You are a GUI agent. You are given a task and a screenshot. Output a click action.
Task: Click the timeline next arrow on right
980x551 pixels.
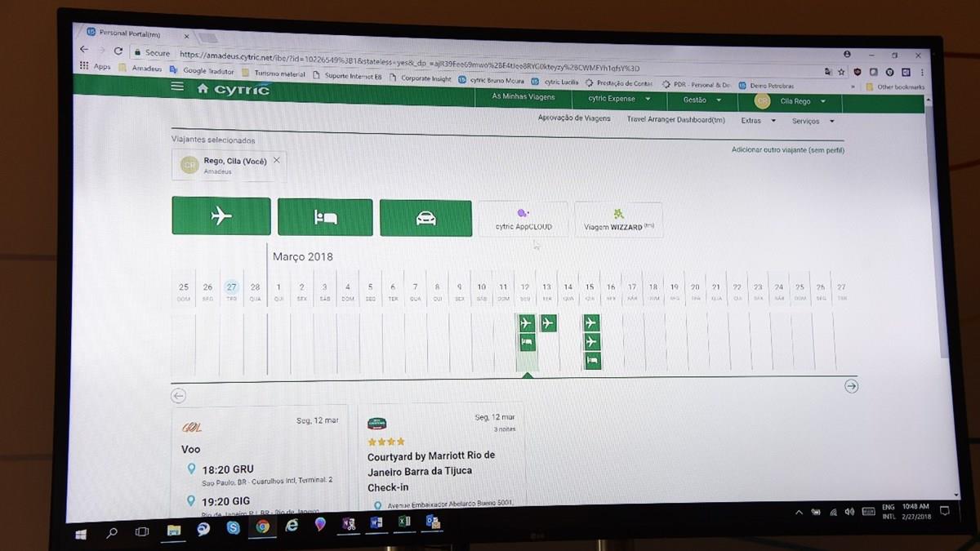[851, 386]
